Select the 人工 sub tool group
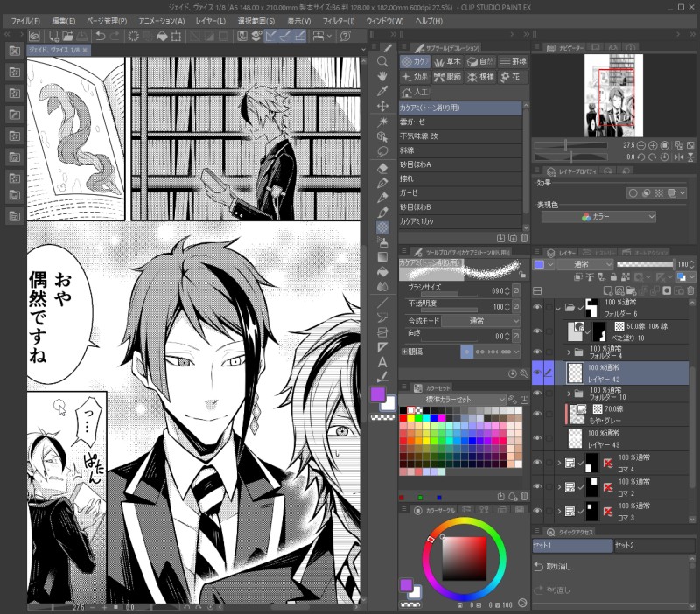This screenshot has height=614, width=700. point(415,93)
